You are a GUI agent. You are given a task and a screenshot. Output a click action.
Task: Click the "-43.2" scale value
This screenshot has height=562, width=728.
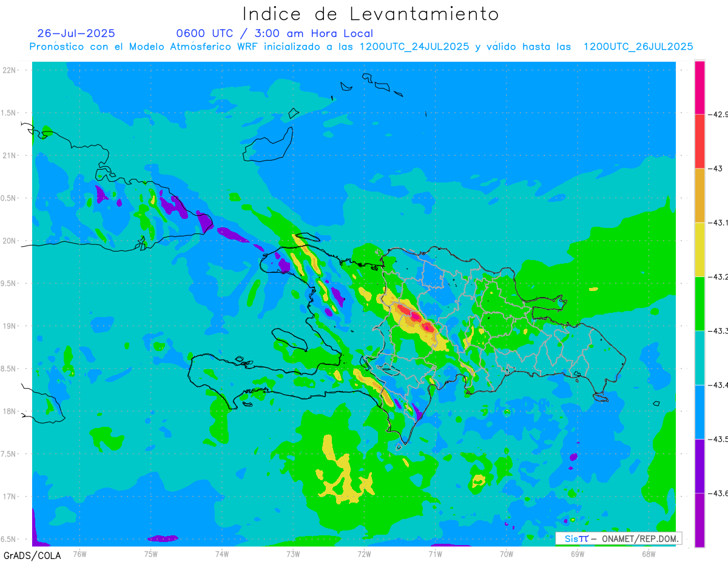pos(719,276)
